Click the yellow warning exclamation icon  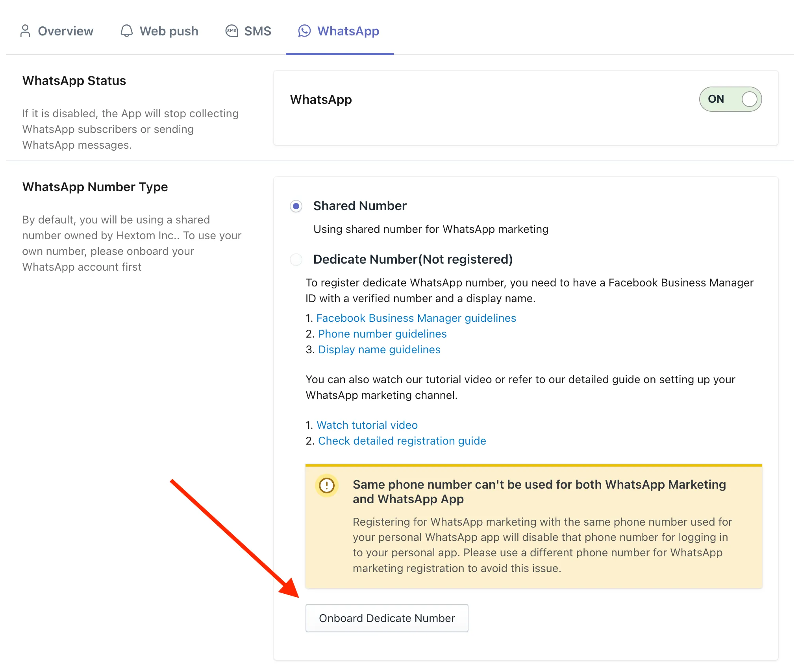[327, 485]
